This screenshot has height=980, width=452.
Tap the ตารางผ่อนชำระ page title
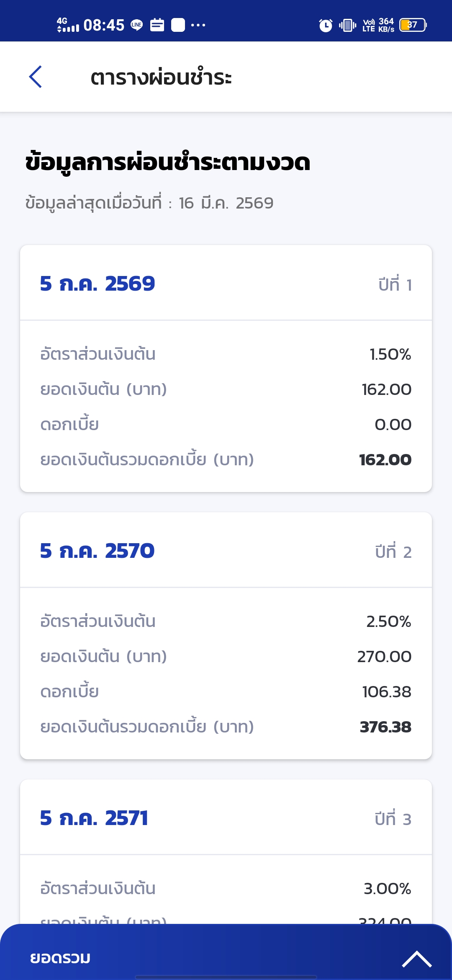tap(161, 77)
